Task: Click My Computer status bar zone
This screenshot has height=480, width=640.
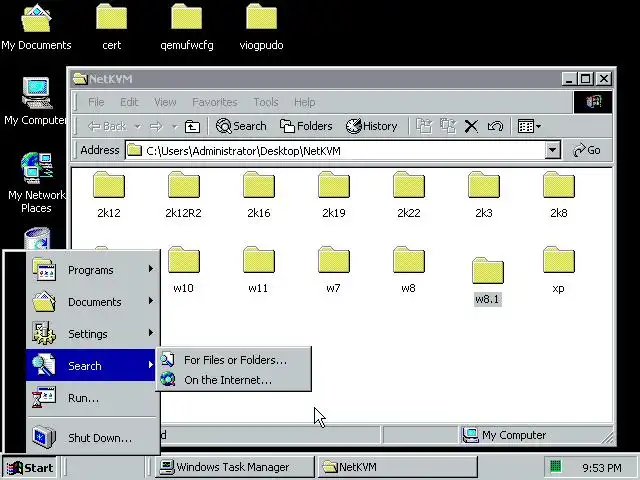Action: (535, 435)
